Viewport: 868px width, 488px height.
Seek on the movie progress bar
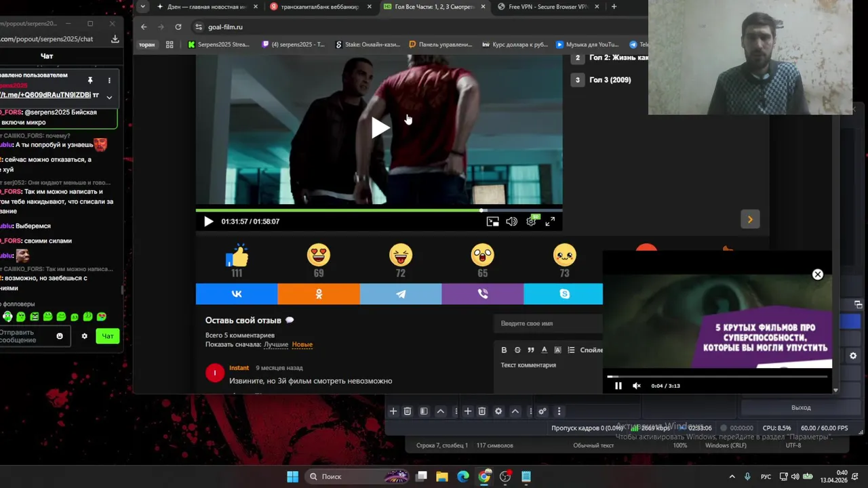(379, 210)
